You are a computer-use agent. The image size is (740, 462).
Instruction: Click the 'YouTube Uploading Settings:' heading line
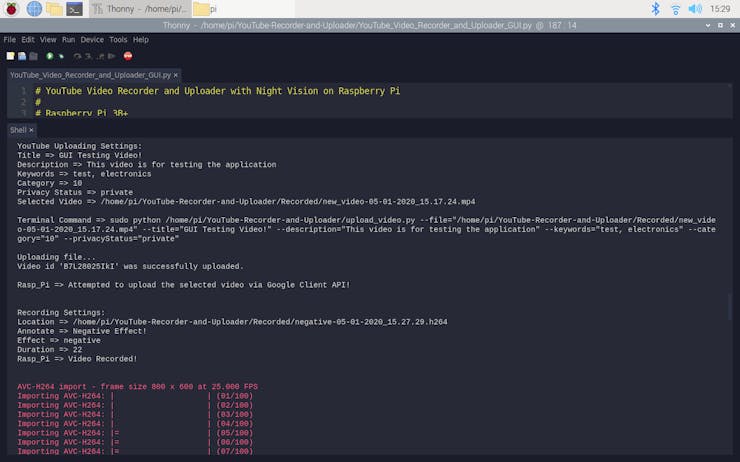pos(79,146)
